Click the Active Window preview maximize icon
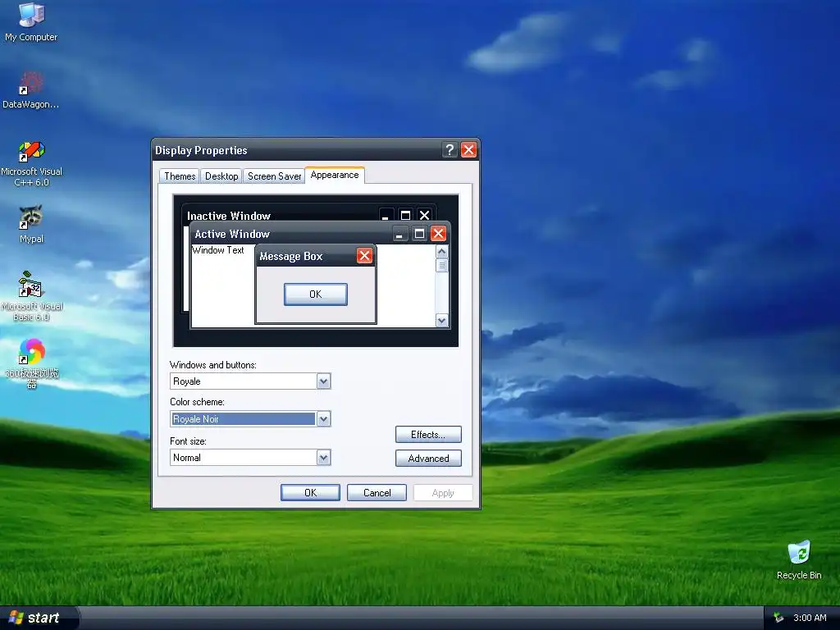The image size is (840, 630). coord(419,234)
